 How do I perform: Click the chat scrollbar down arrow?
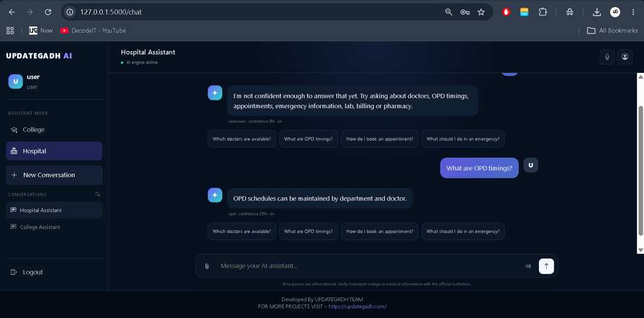coord(640,250)
